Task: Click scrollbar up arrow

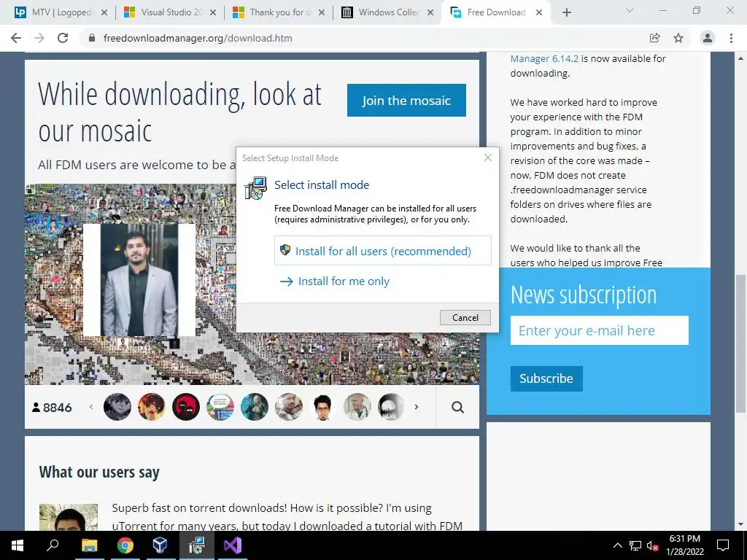Action: (741, 58)
